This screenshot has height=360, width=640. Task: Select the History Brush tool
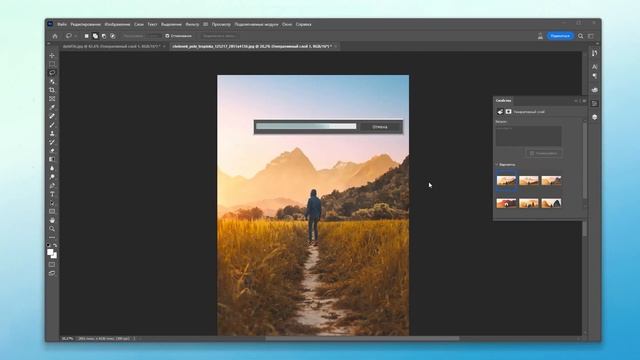(52, 142)
